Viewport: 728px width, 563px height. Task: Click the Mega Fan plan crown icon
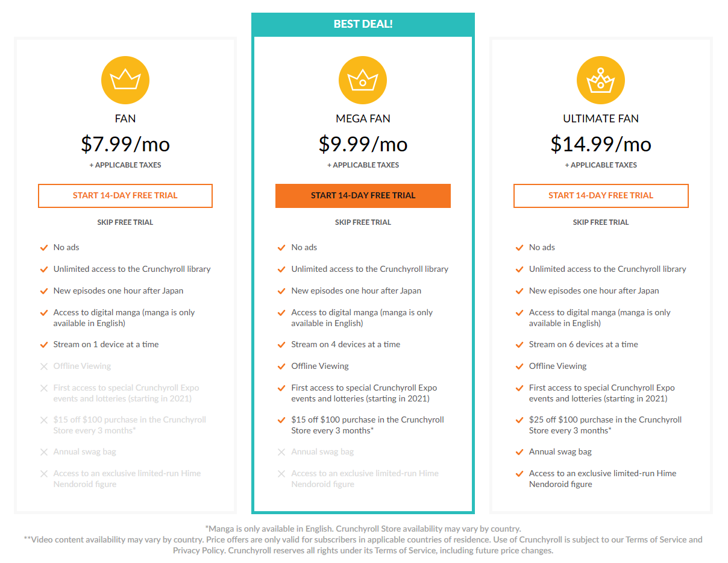pyautogui.click(x=363, y=80)
